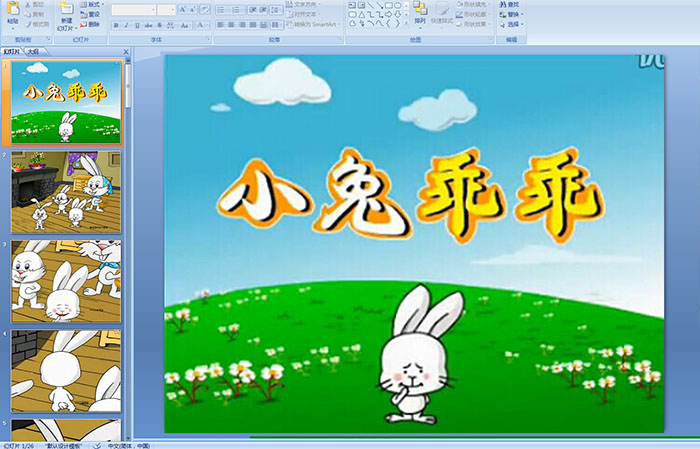
Task: Open clipboard (剪贴板) group dialog launcher
Action: [x=49, y=39]
